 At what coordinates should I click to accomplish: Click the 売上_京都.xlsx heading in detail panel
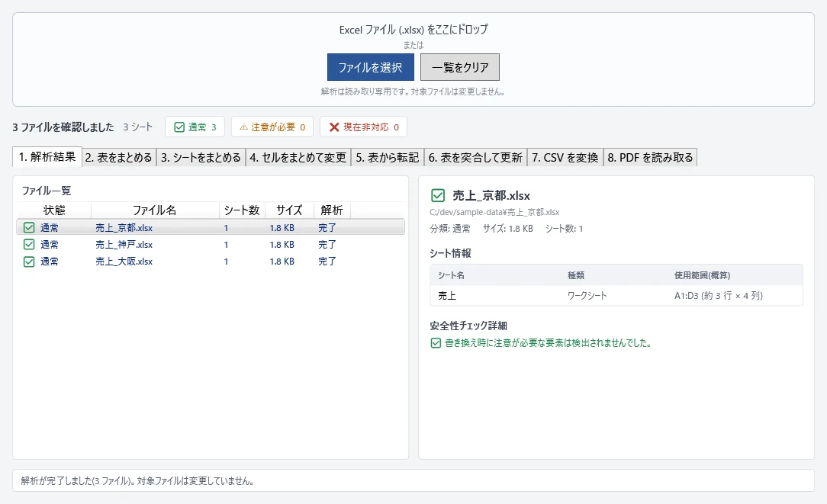point(491,196)
